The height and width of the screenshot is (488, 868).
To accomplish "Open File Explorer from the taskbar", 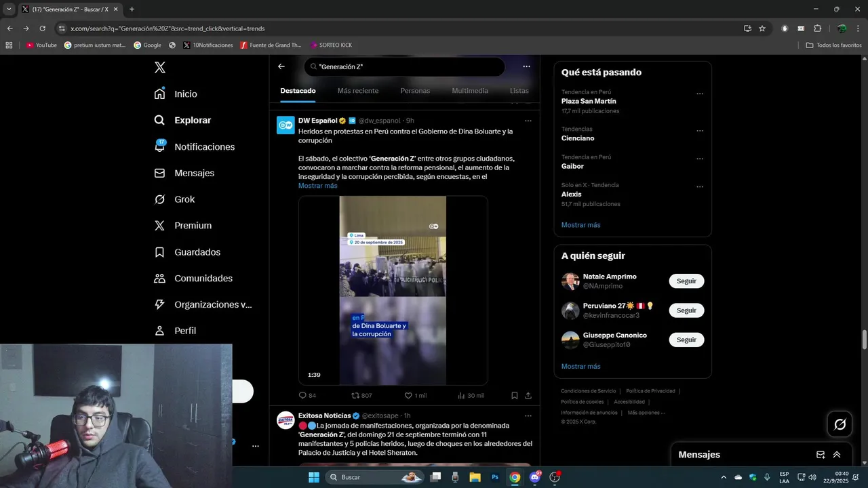I will pyautogui.click(x=475, y=477).
